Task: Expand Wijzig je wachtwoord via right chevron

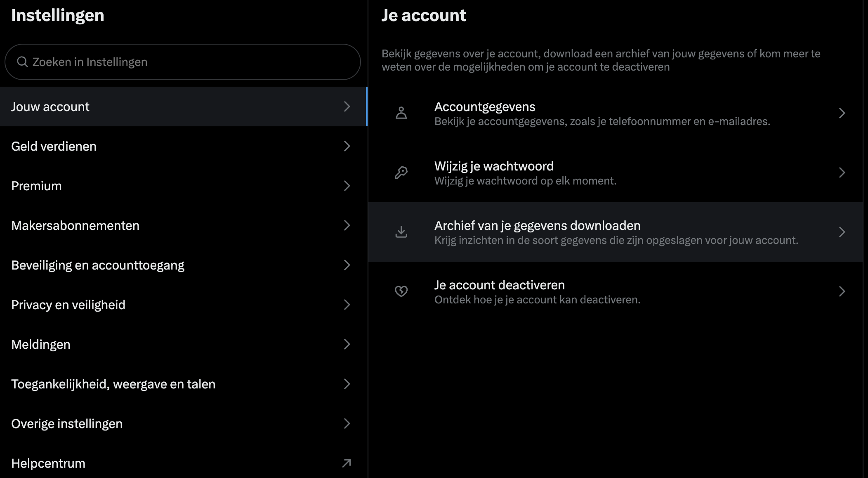Action: point(842,173)
